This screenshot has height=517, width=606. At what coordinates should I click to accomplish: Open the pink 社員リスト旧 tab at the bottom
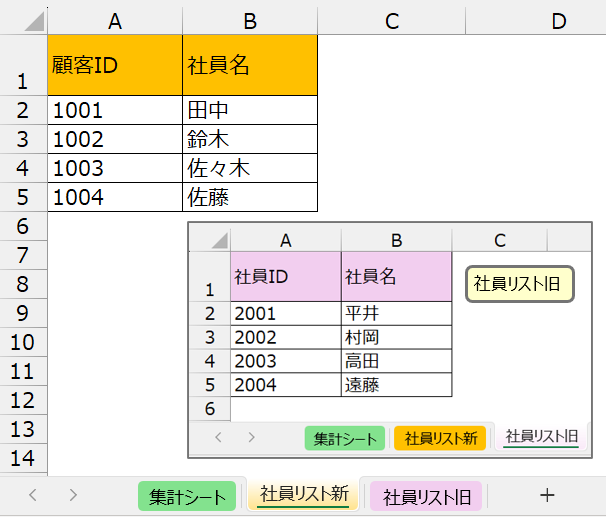(427, 495)
